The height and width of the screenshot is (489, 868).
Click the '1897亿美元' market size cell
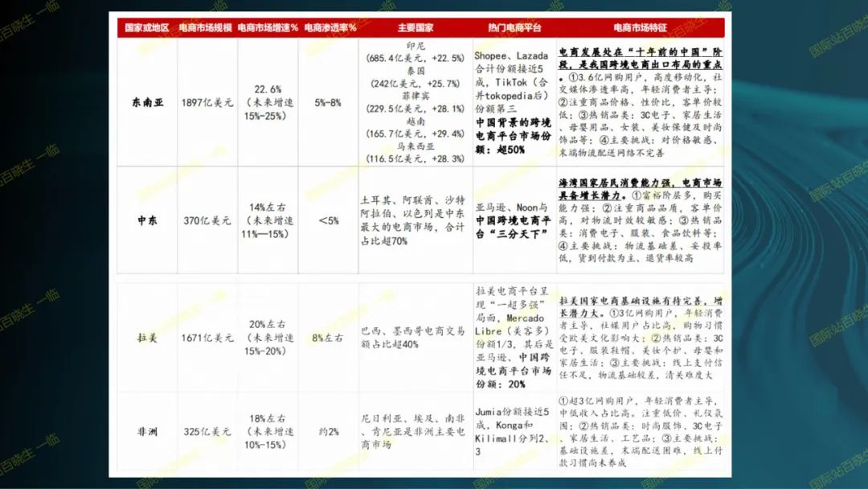pyautogui.click(x=207, y=102)
